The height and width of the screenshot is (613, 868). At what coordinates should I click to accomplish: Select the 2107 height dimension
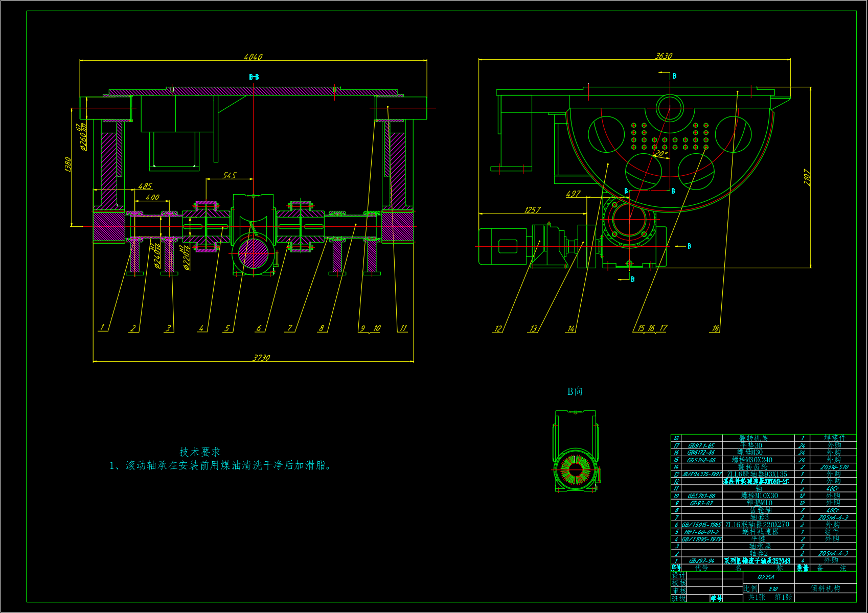point(807,177)
